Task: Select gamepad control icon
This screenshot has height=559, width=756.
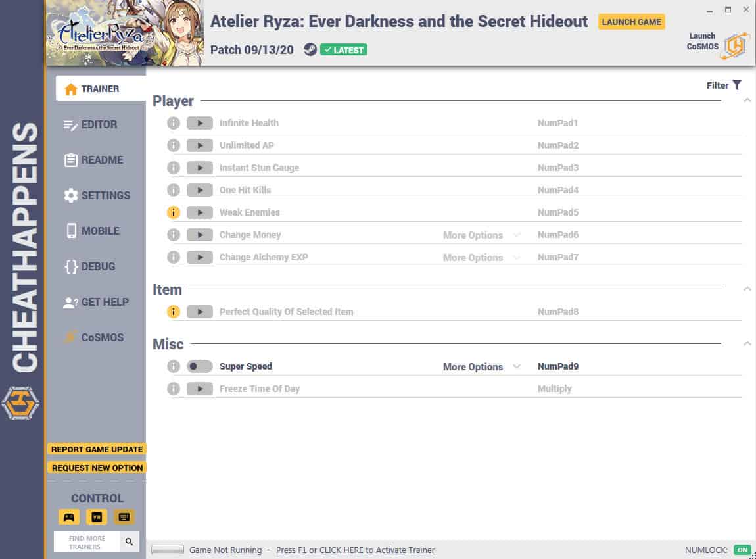Action: pos(69,517)
